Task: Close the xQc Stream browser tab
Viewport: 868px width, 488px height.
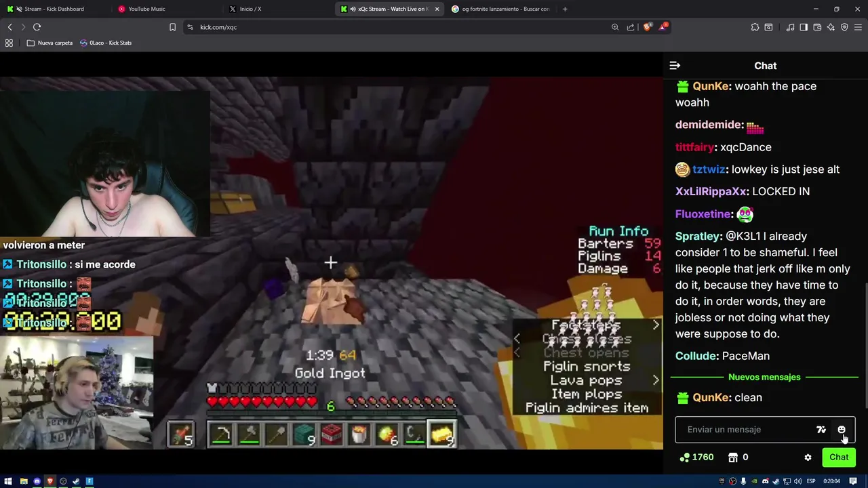Action: point(437,9)
